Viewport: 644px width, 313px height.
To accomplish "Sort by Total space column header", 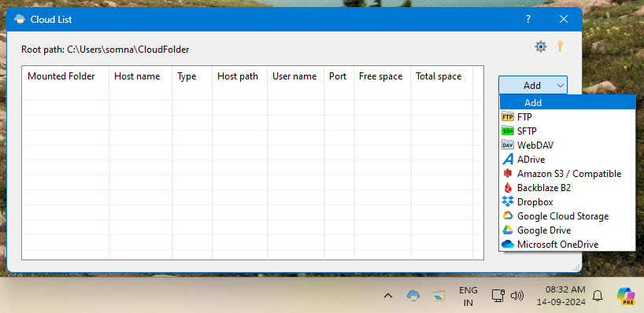I will pos(442,76).
